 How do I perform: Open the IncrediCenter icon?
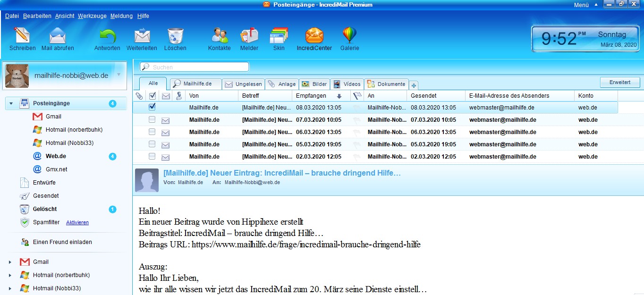click(x=314, y=36)
